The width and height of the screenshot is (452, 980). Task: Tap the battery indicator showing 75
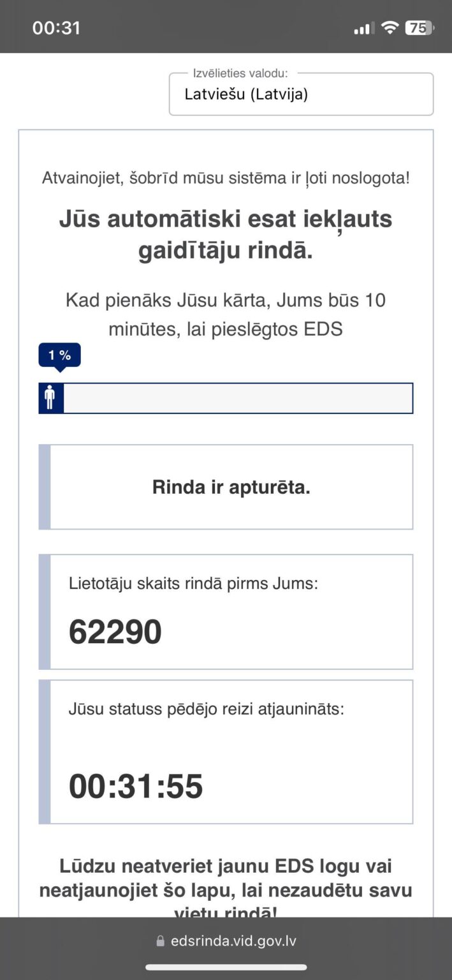pos(419,27)
